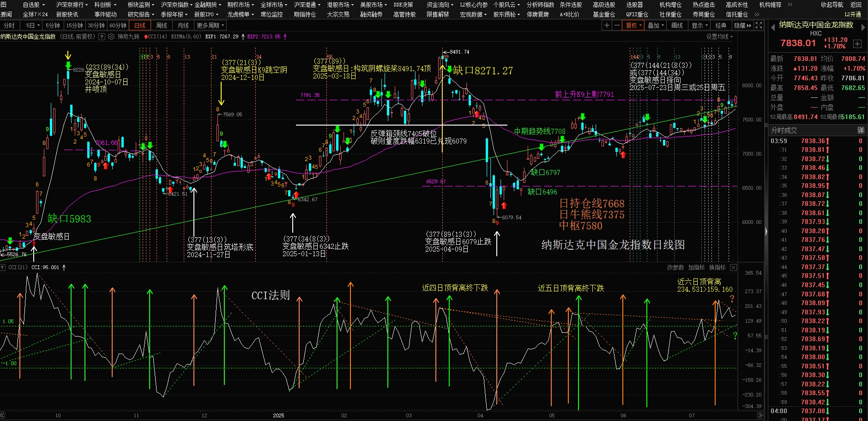Click 改参数 to edit indicator parameters
The width and height of the screenshot is (868, 421).
point(675,267)
